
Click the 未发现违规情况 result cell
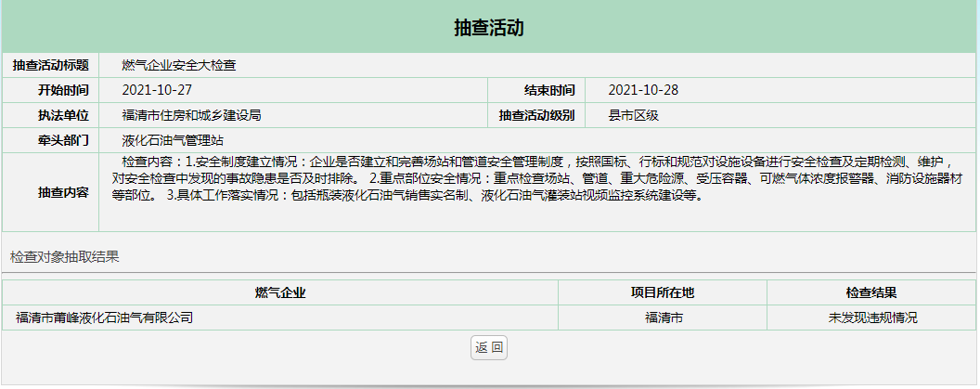click(x=871, y=318)
